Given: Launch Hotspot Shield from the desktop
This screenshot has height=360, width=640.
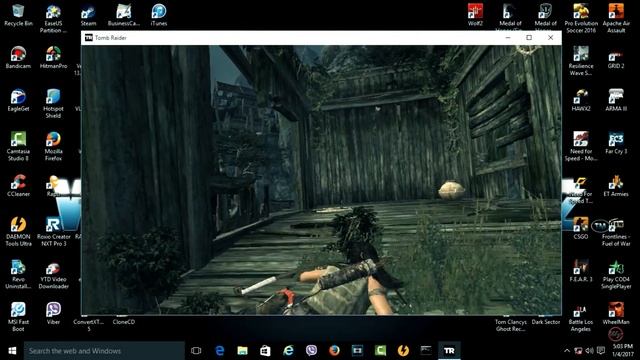Looking at the screenshot, I should coord(53,104).
